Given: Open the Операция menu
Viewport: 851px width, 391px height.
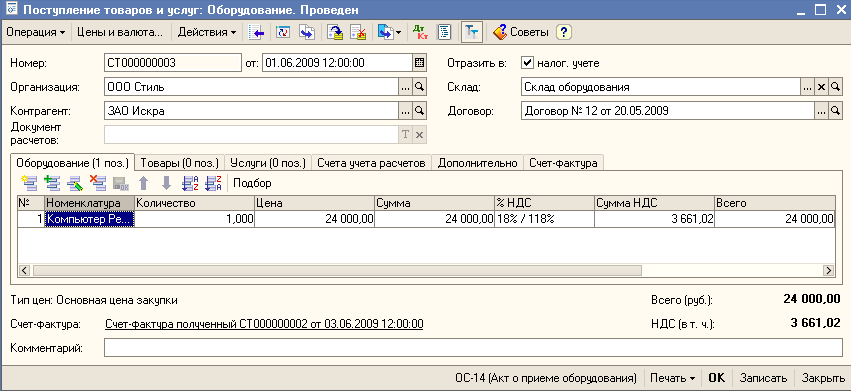Looking at the screenshot, I should tap(35, 32).
